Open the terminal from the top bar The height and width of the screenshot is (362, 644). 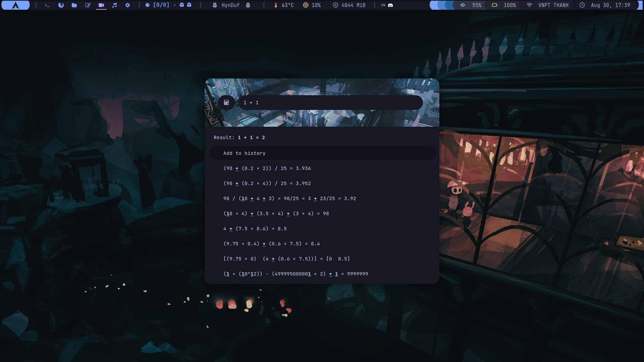point(47,5)
